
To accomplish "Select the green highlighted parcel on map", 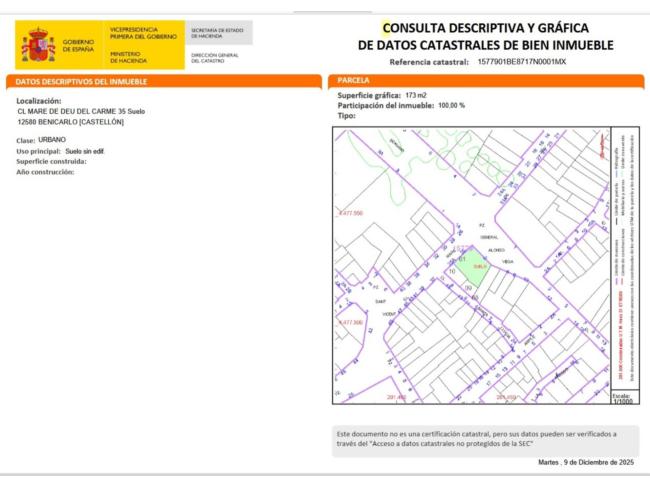I will pyautogui.click(x=478, y=269).
